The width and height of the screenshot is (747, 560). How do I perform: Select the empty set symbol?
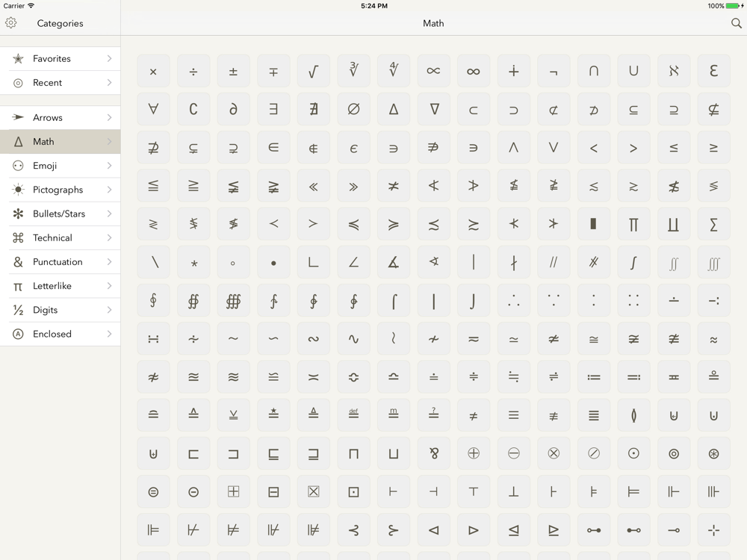[x=353, y=110]
